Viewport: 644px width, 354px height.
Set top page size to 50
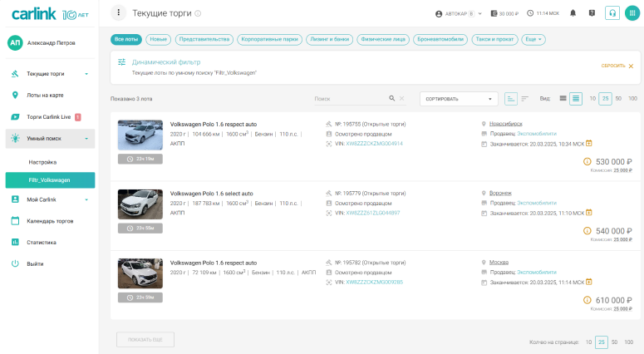618,99
